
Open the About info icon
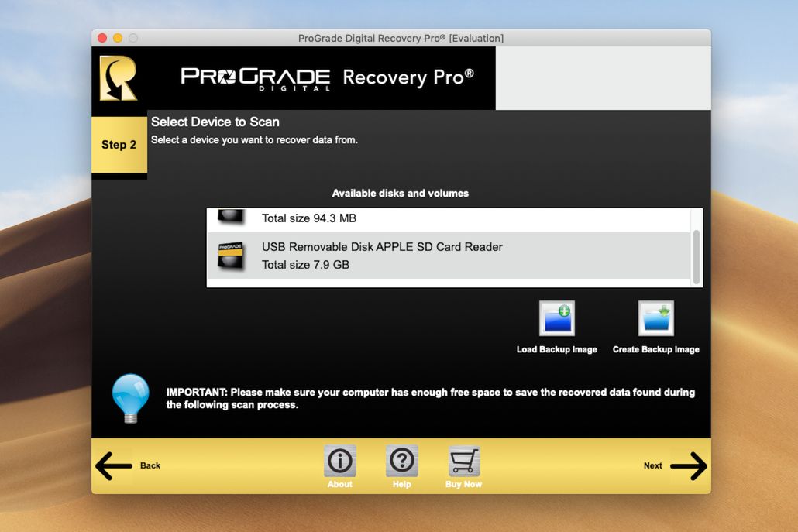click(340, 461)
